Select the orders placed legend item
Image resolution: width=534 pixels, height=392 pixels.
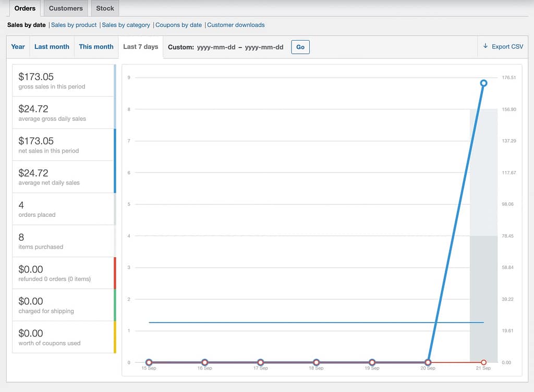pyautogui.click(x=63, y=209)
